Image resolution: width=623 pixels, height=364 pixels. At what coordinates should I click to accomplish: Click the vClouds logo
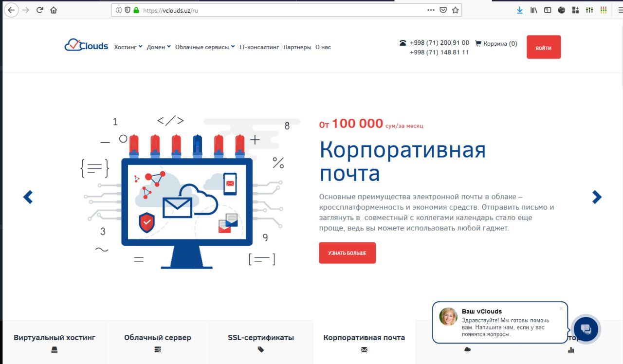click(x=86, y=45)
